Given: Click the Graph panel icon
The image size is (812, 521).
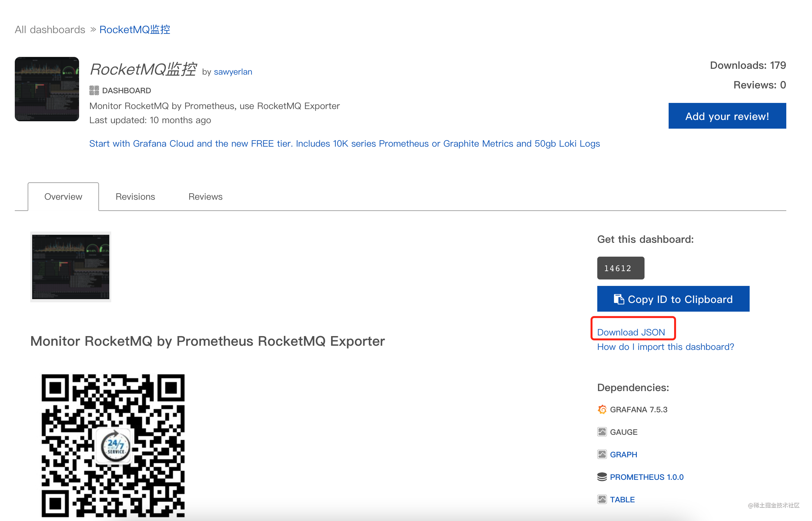Looking at the screenshot, I should (602, 454).
